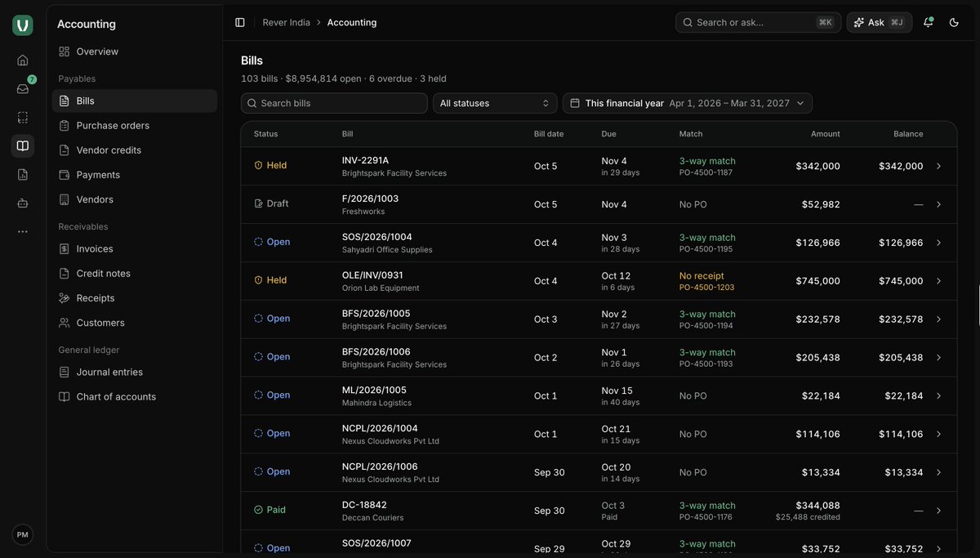Open the F/2026/1003 Freshworks row chevron
This screenshot has height=558, width=980.
939,204
